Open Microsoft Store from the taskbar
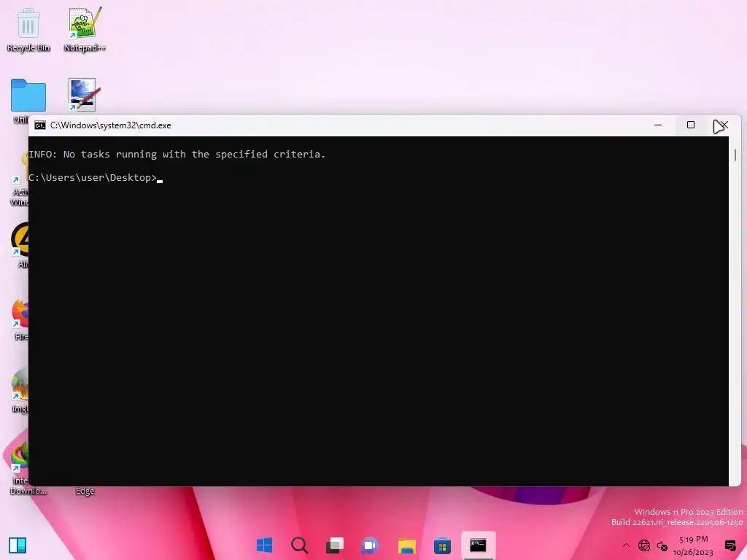Image resolution: width=747 pixels, height=560 pixels. pos(442,545)
